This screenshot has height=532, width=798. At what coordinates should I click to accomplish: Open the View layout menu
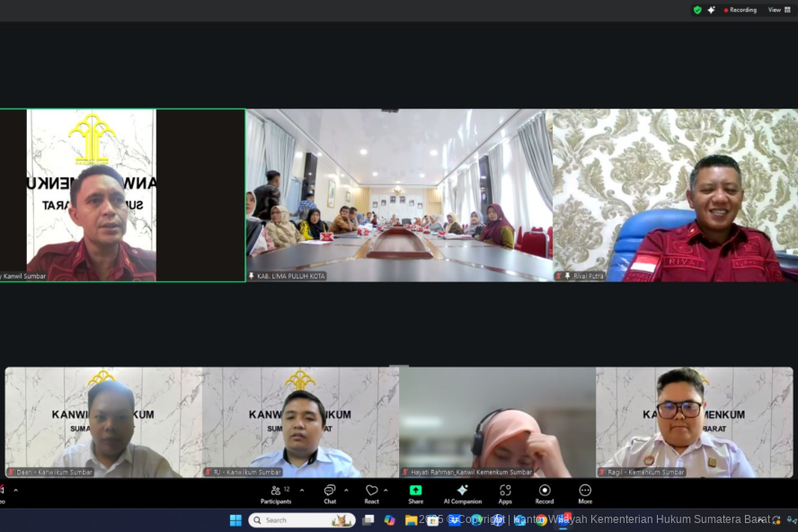coord(779,10)
